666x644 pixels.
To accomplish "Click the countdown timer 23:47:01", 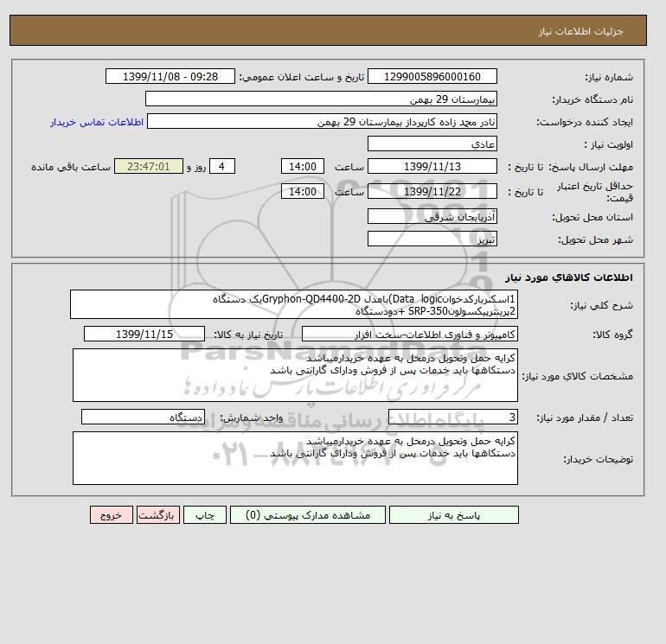I will pos(149,167).
